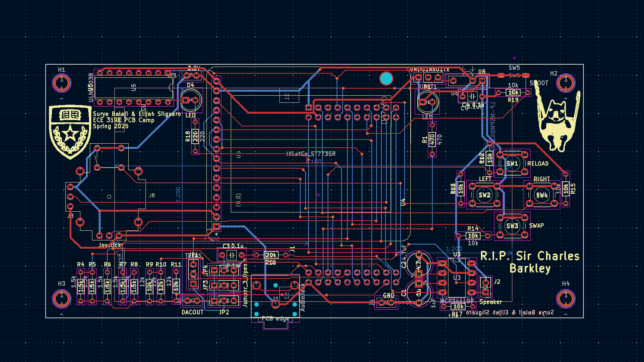Click the J2 speaker connector footprint
The width and height of the screenshot is (644, 362).
click(x=485, y=287)
